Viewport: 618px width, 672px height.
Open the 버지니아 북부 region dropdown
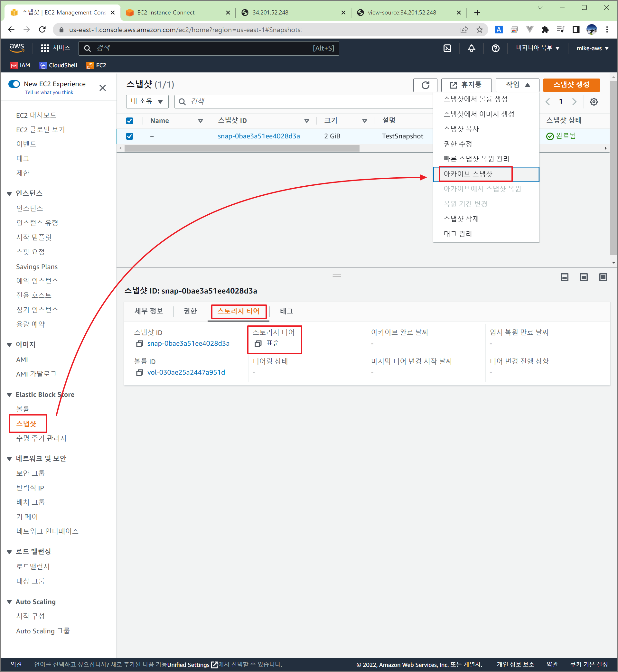tap(537, 48)
